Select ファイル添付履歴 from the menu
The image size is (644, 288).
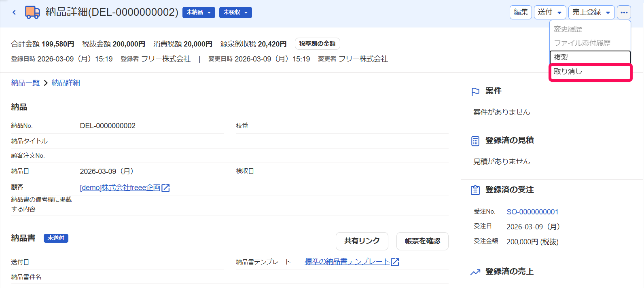point(590,43)
